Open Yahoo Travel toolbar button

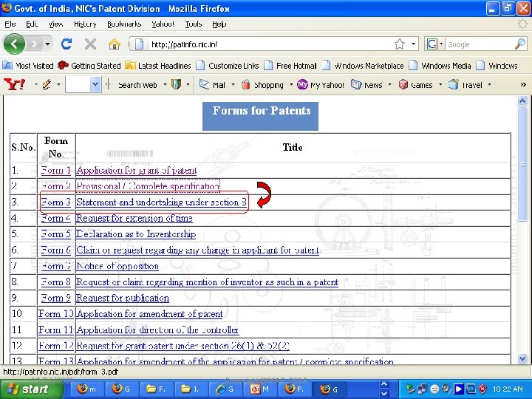coord(465,85)
